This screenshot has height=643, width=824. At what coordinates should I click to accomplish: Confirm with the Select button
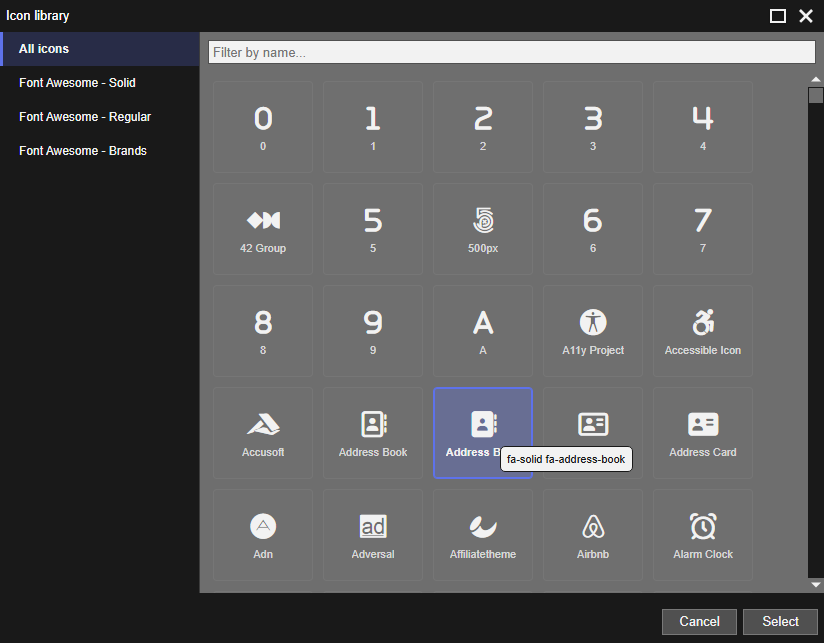pos(780,621)
